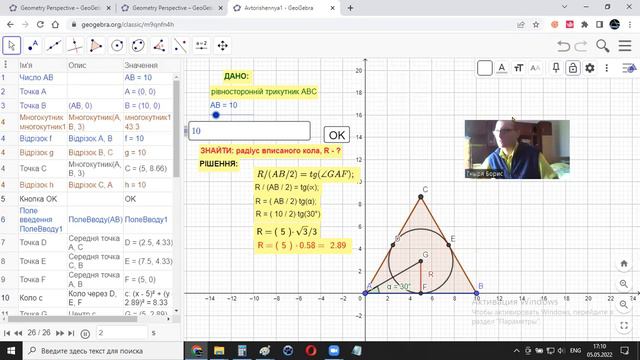Click the Undo arrow
Viewport: 640px width, 360px height.
(563, 46)
